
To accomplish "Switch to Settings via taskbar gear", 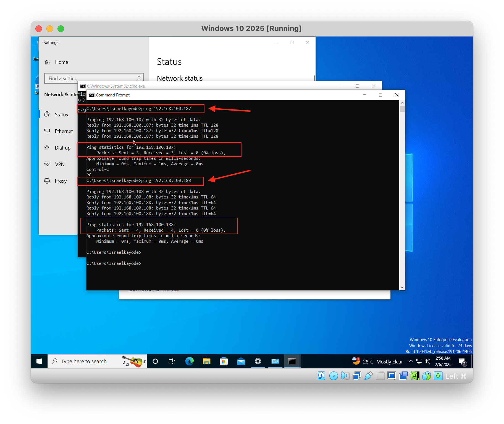I will (258, 361).
